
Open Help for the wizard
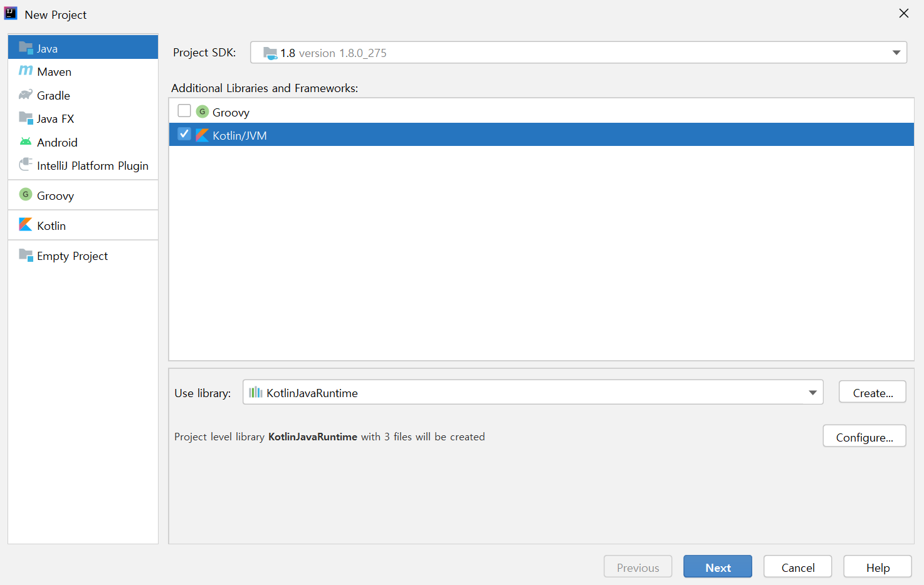tap(878, 567)
